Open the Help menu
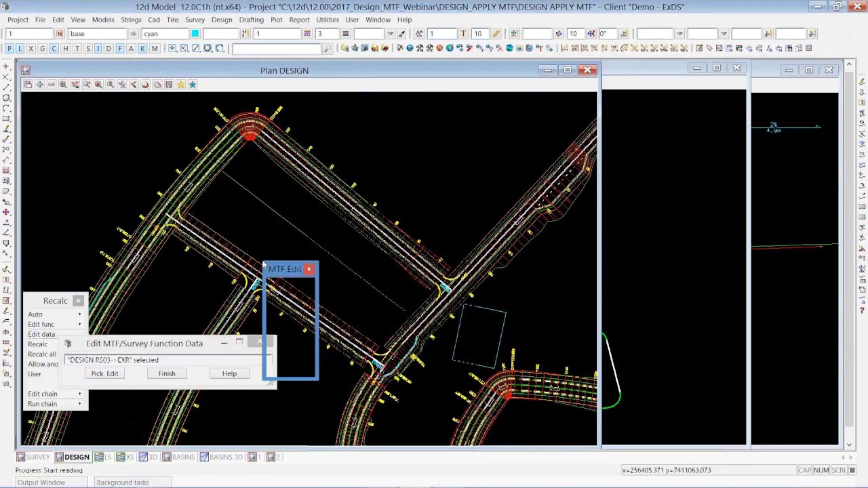Screen dimensions: 868x488 point(404,20)
